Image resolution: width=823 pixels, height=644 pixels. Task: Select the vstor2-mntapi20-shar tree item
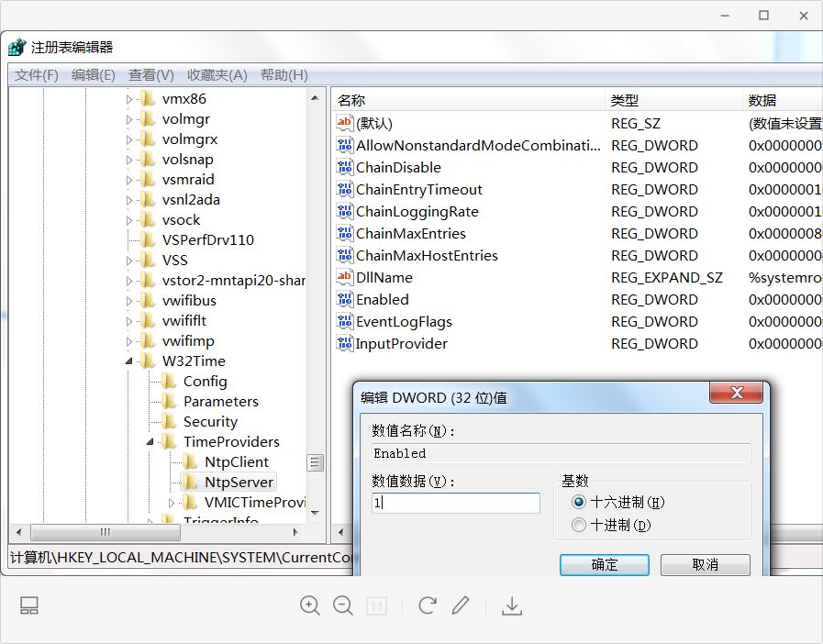tap(234, 281)
